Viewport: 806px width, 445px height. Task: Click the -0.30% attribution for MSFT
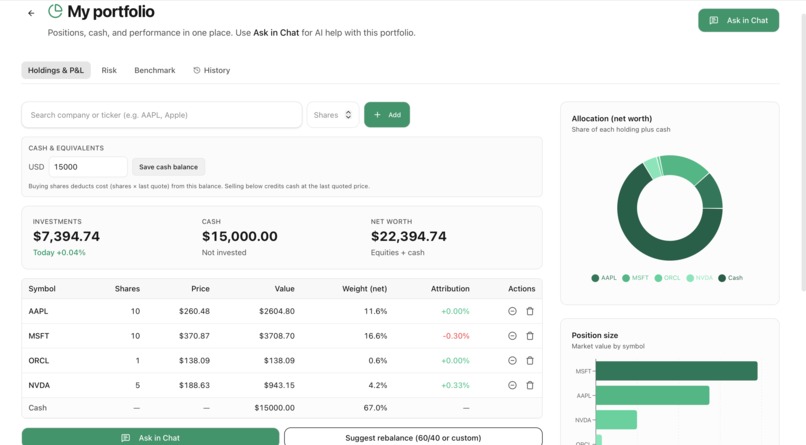[456, 336]
